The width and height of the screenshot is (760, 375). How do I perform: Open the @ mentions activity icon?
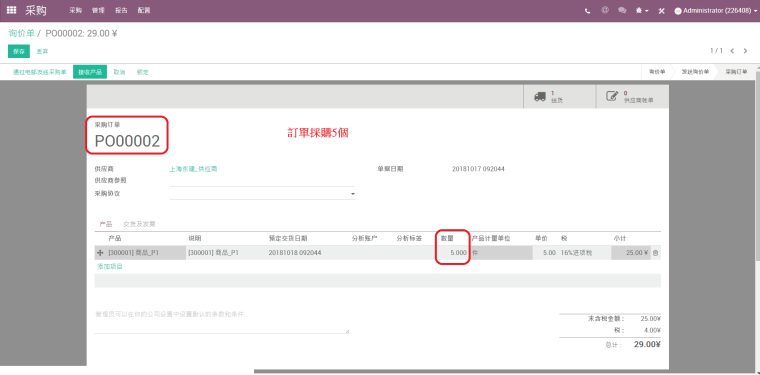pyautogui.click(x=605, y=10)
